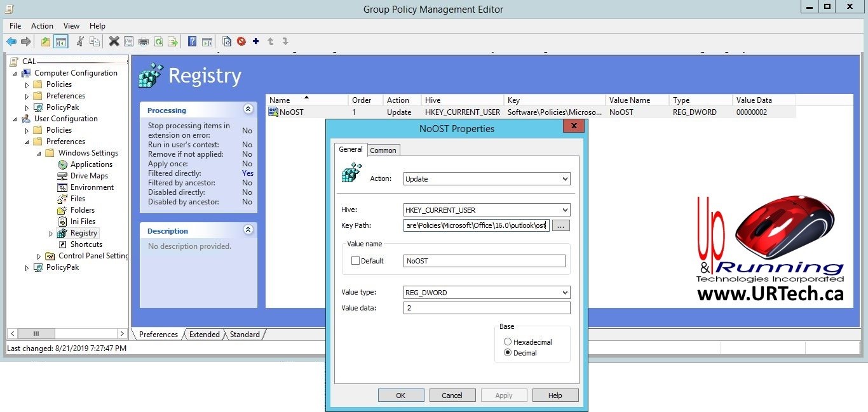Open the Shortcuts preference node
868x412 pixels.
pos(86,244)
